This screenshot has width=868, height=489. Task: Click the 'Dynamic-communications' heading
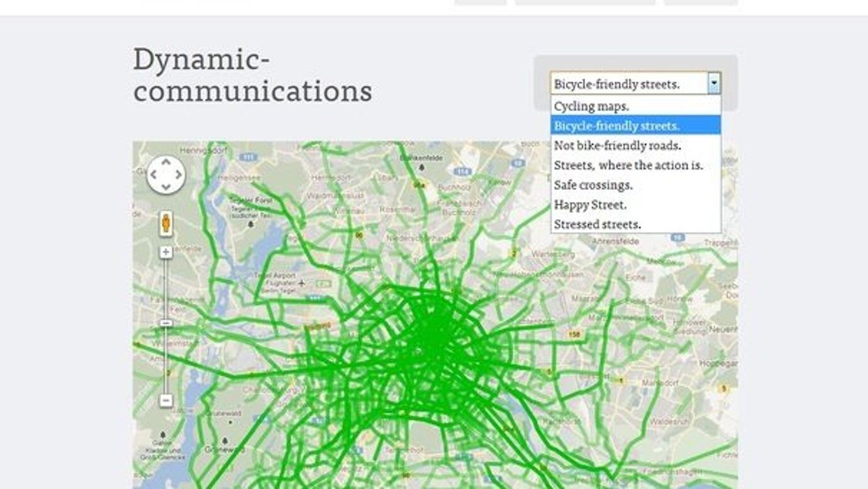pos(252,75)
